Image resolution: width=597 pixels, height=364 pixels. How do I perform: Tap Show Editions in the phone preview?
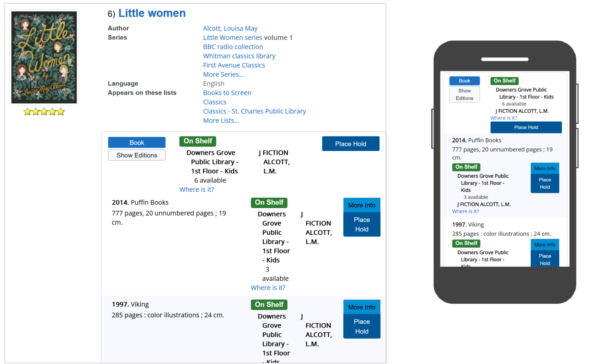465,94
